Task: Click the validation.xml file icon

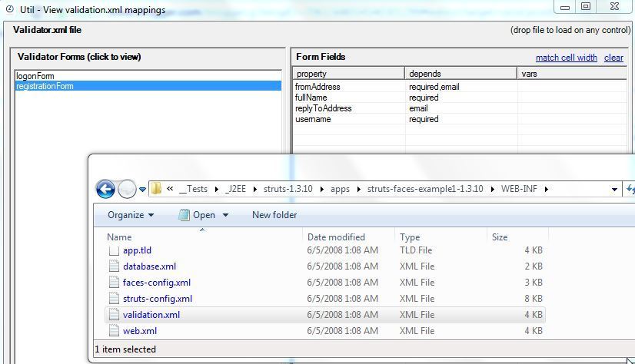Action: pos(114,315)
